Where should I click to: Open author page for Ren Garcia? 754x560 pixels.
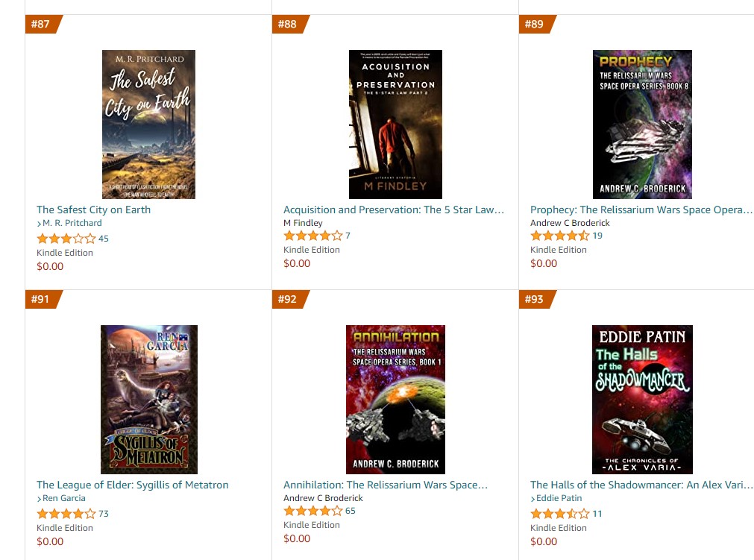coord(64,498)
